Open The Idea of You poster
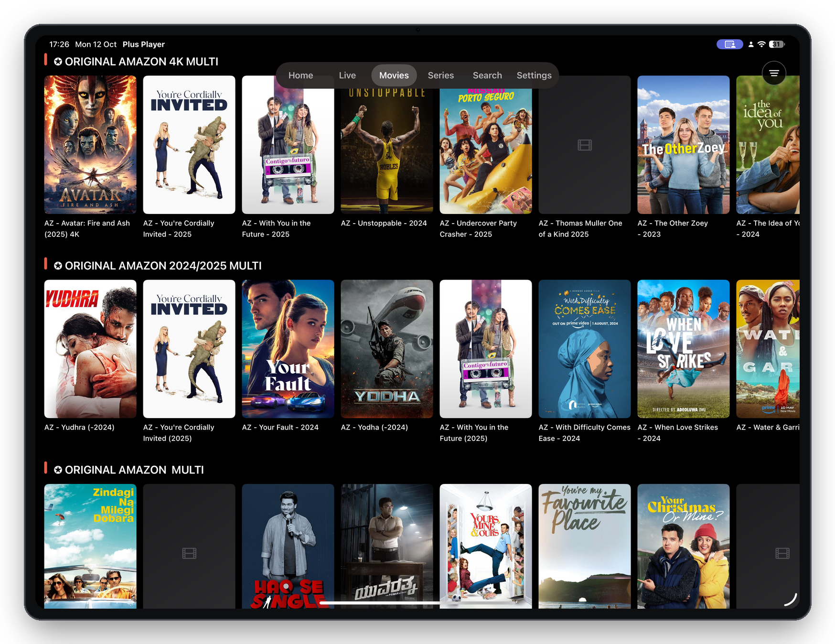 [768, 145]
